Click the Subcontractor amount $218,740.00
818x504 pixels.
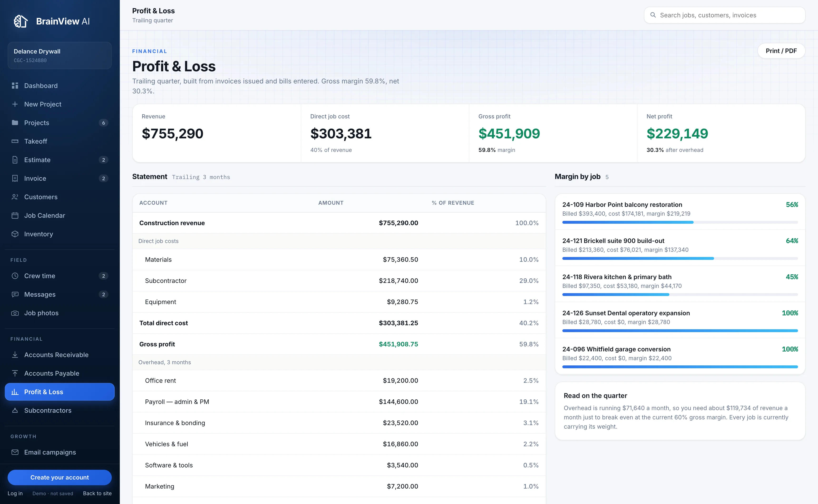[x=398, y=281]
